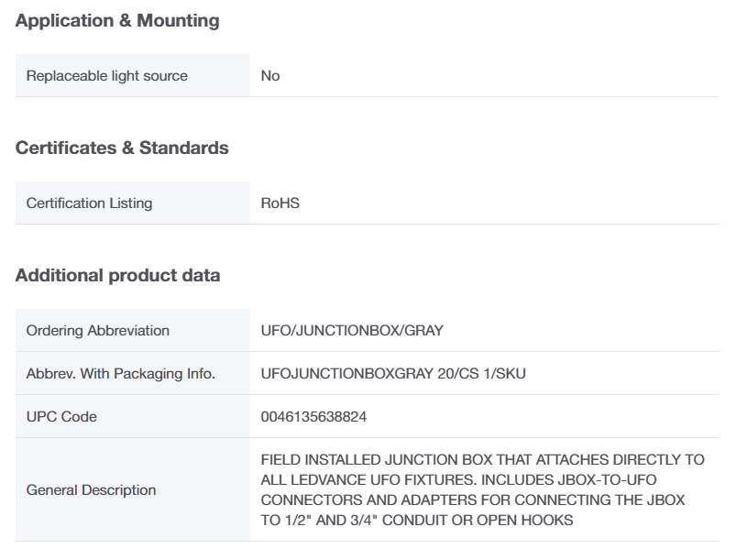Click the RoHS certification value
Viewport: 747px width, 560px height.
pos(280,203)
